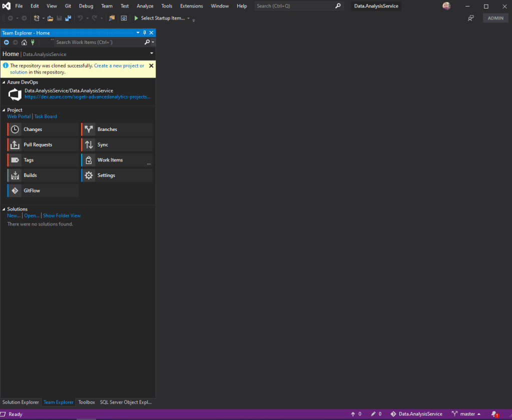The image size is (512, 420).
Task: Click the New Project toolbar icon
Action: pos(37,18)
